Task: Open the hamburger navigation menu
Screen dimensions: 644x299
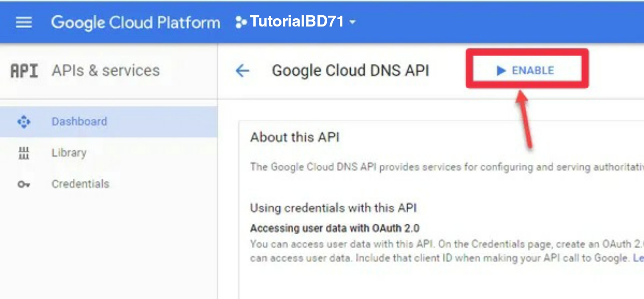Action: pyautogui.click(x=23, y=22)
